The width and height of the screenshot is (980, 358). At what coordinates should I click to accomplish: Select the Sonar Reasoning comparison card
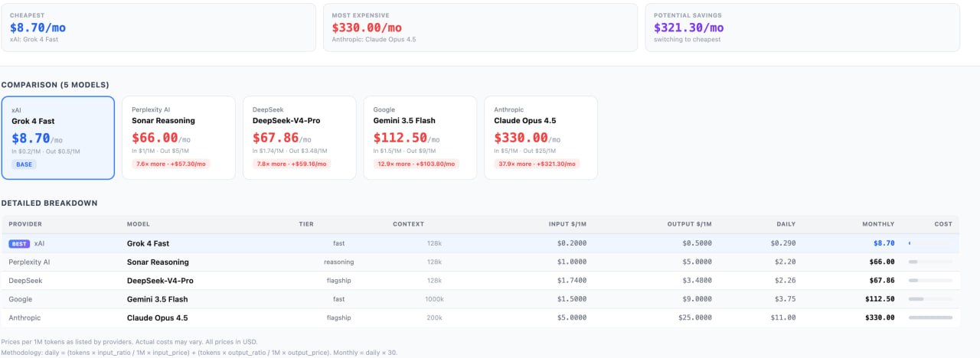(178, 138)
